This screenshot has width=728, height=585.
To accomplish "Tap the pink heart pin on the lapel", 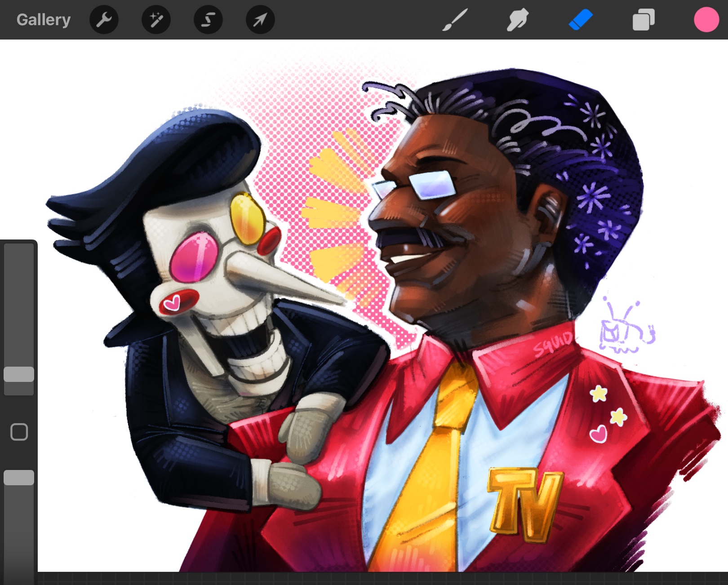I will (x=598, y=434).
